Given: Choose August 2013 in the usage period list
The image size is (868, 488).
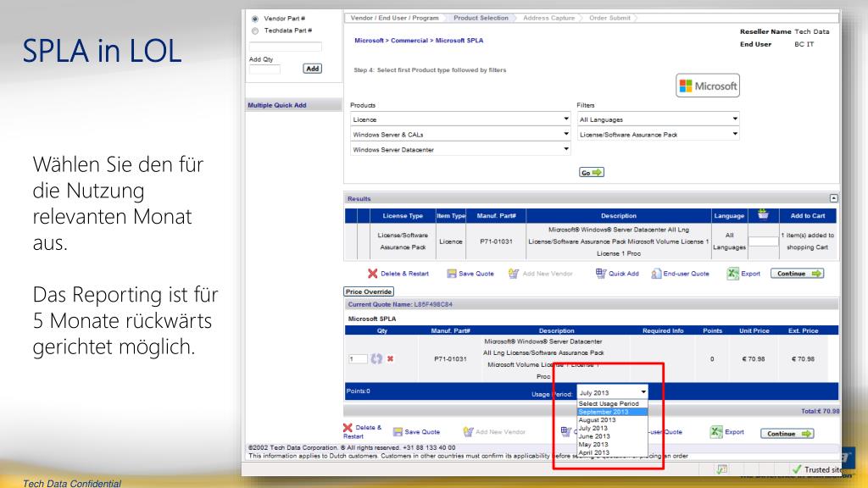Looking at the screenshot, I should pyautogui.click(x=612, y=420).
